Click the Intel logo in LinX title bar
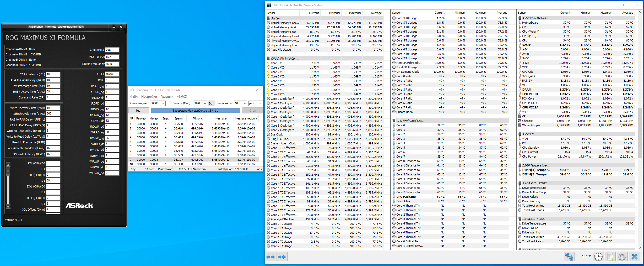 [132, 90]
